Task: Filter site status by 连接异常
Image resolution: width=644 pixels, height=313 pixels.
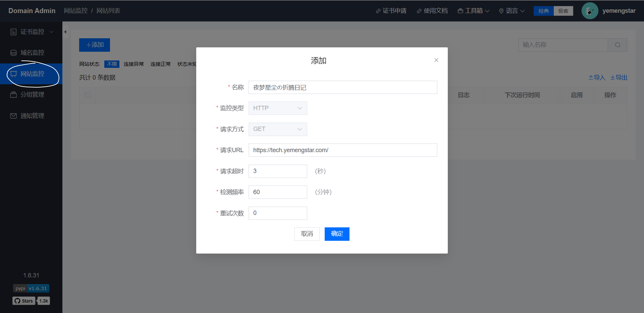Action: pos(133,64)
